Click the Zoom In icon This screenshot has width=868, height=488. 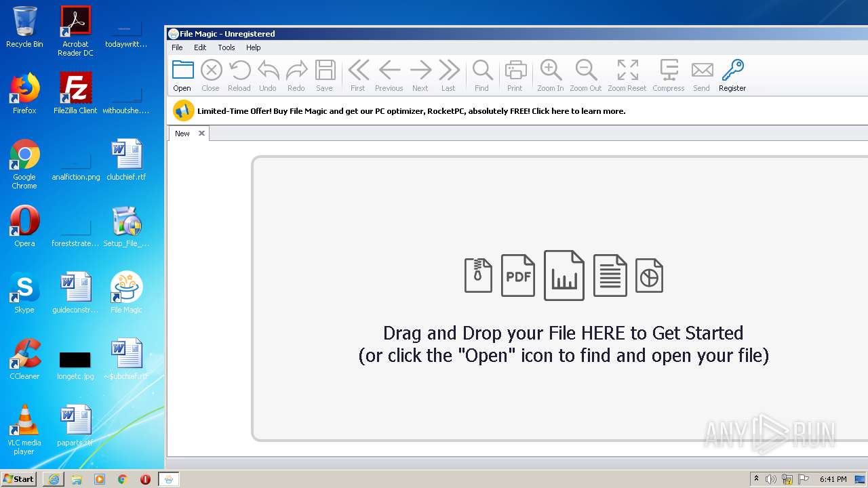click(551, 70)
